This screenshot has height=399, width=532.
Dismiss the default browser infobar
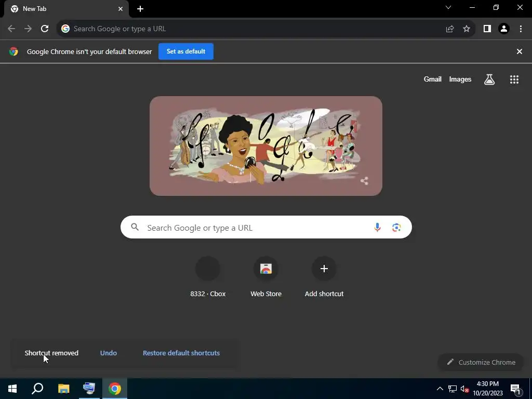click(x=520, y=51)
